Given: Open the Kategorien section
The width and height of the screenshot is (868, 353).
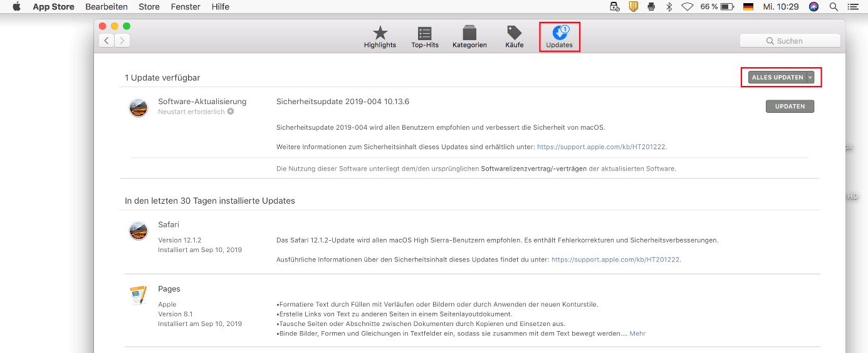Looking at the screenshot, I should click(469, 37).
